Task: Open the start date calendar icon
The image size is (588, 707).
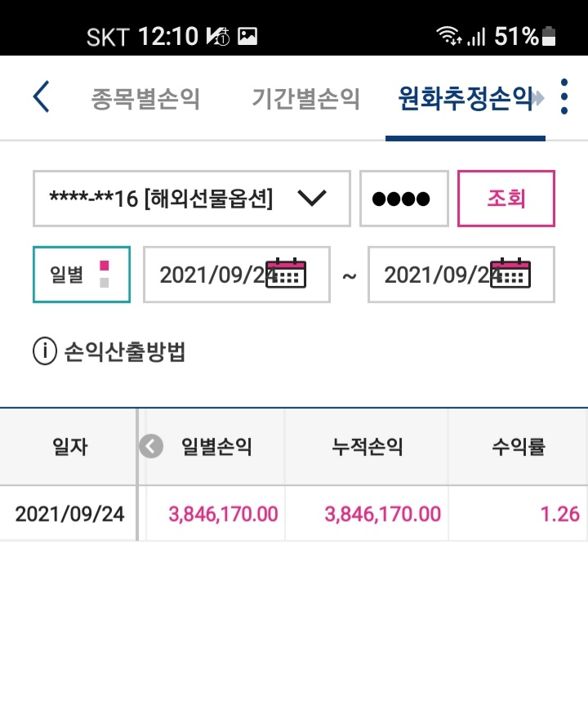Action: point(286,273)
